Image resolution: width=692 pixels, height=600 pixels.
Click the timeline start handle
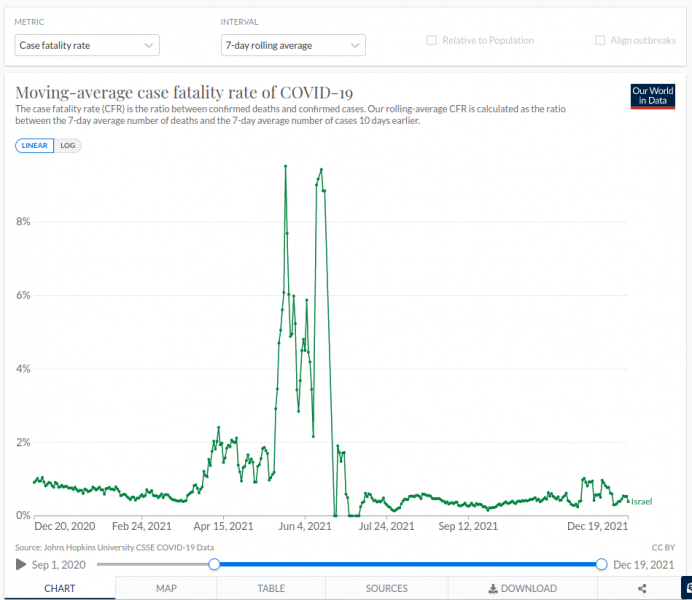[x=214, y=565]
